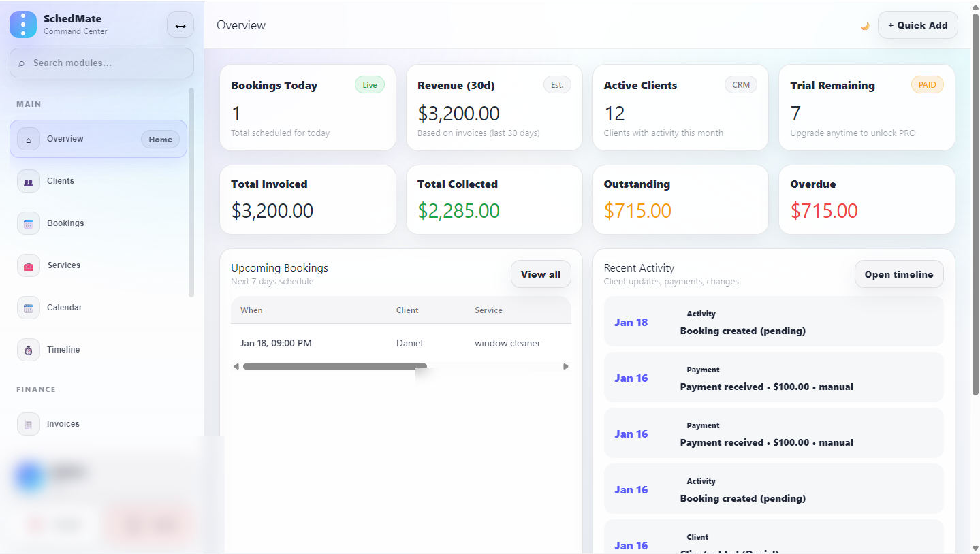Click the SchedMate logo icon

pos(22,25)
